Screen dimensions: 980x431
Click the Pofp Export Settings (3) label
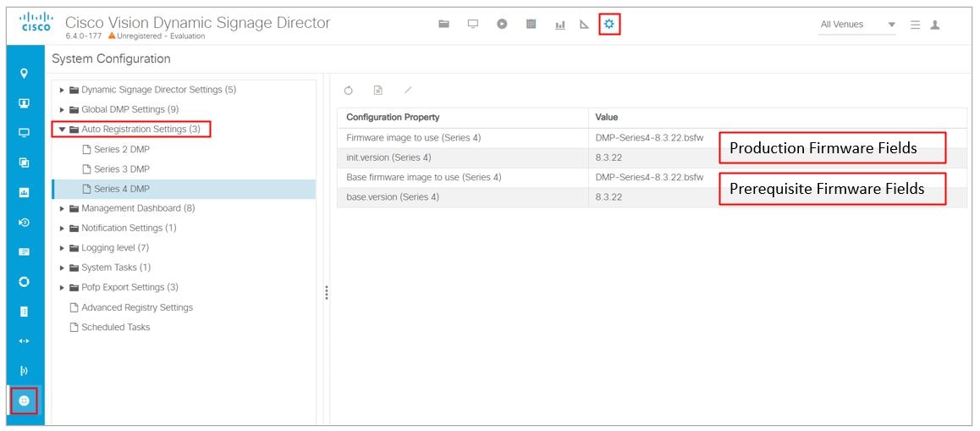[130, 287]
